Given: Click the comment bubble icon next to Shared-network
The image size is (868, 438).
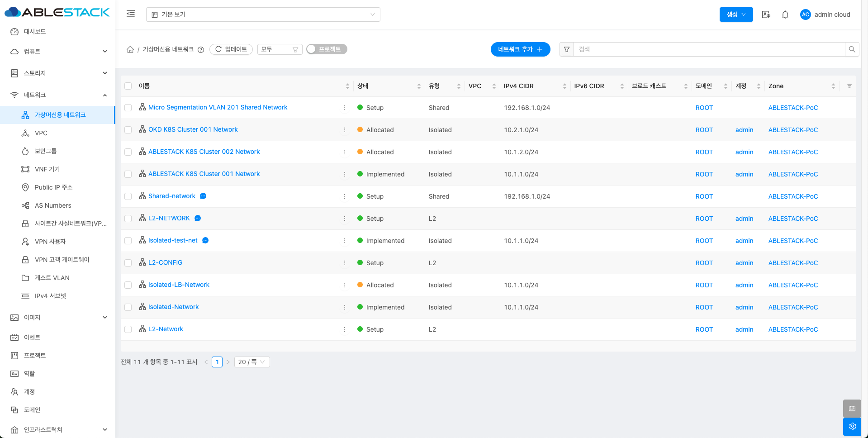Looking at the screenshot, I should tap(203, 196).
